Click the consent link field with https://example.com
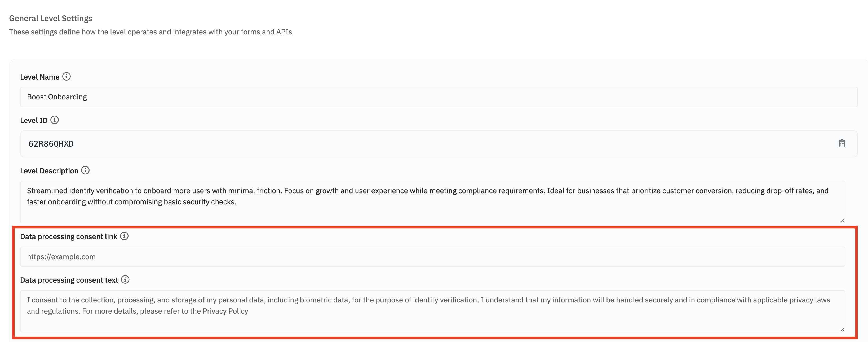This screenshot has width=868, height=342. [x=432, y=257]
